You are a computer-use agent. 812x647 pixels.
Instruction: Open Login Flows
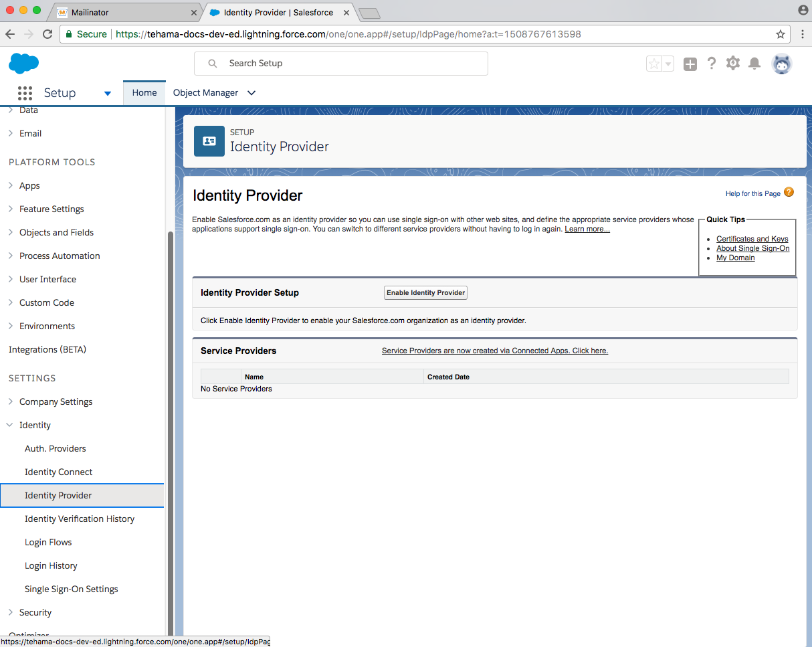click(x=48, y=543)
